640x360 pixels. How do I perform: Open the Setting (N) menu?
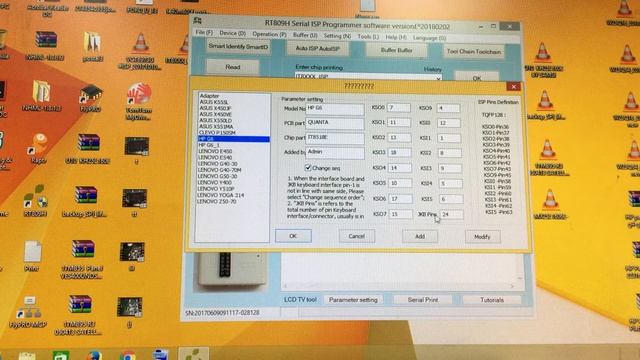[337, 36]
